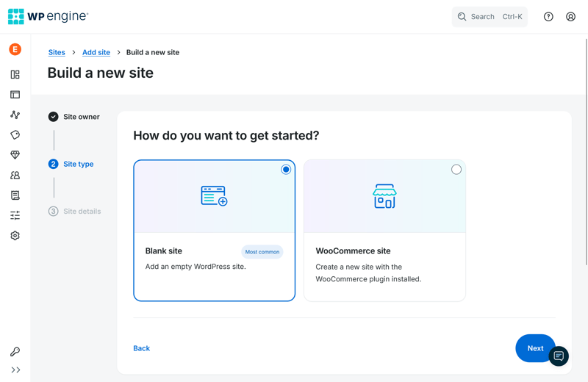Open the diamond icon in sidebar
The height and width of the screenshot is (382, 588).
click(15, 155)
